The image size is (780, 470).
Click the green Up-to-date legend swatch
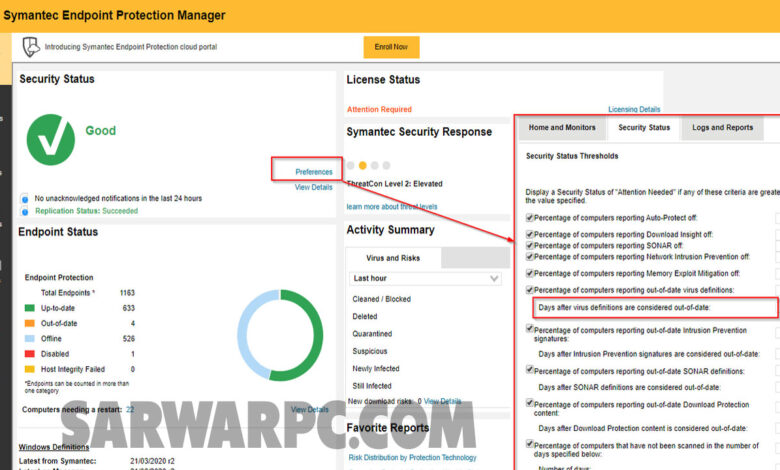(x=30, y=308)
